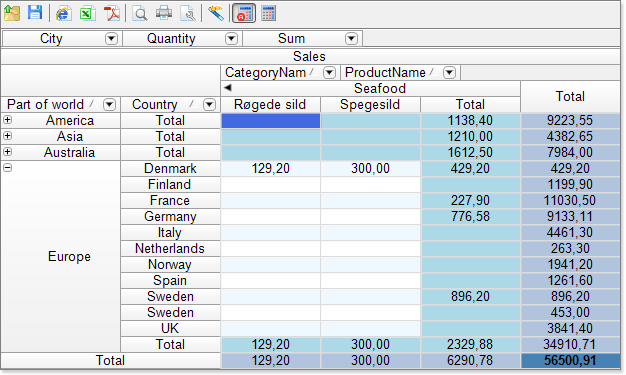The height and width of the screenshot is (375, 626).
Task: Sort by Part of world arrow
Action: tap(93, 104)
